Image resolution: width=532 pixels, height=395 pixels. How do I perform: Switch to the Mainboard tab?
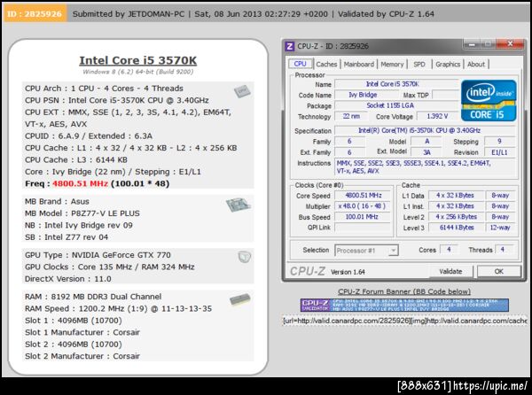point(358,64)
